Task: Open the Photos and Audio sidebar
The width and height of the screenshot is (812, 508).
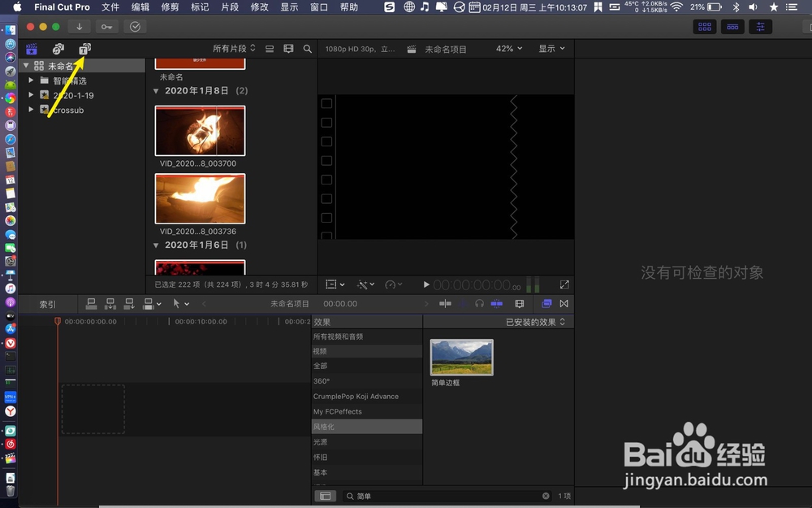Action: pos(58,49)
